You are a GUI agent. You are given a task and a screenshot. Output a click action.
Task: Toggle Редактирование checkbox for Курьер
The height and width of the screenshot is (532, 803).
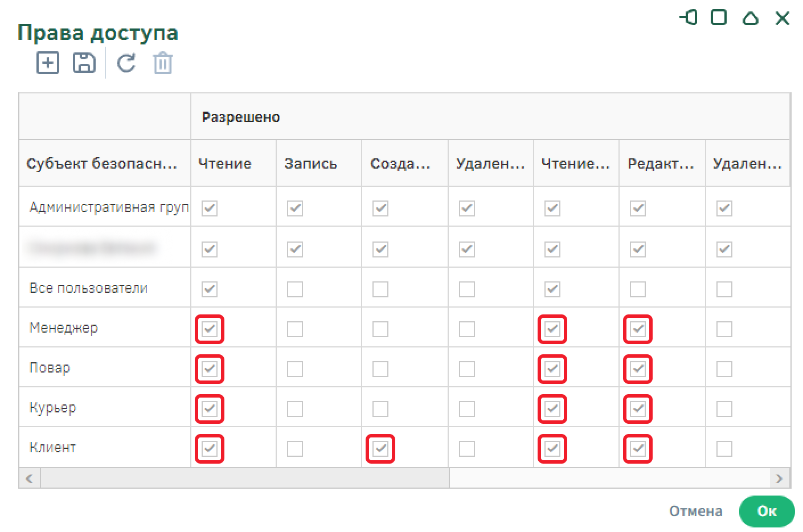[638, 409]
